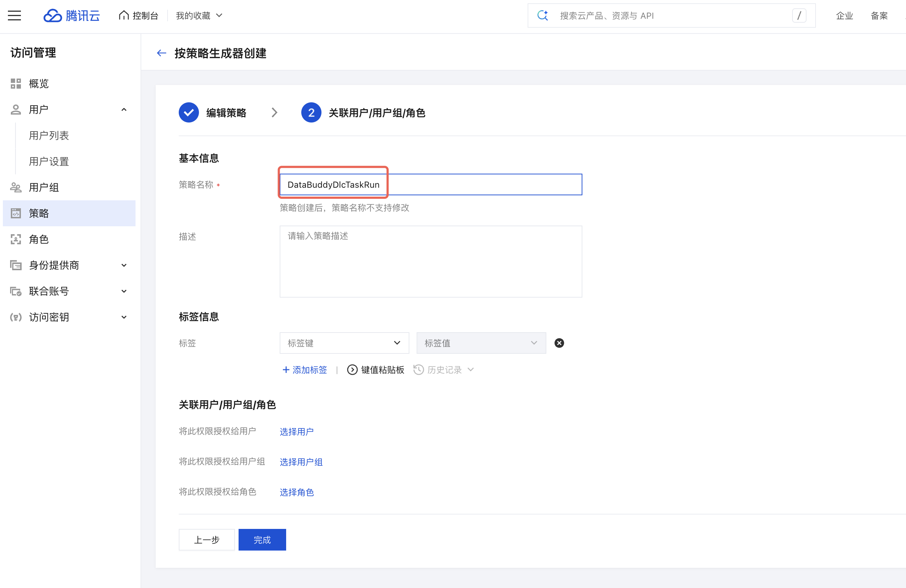906x588 pixels.
Task: Click the 身份提供商 icon in sidebar
Action: 15,265
